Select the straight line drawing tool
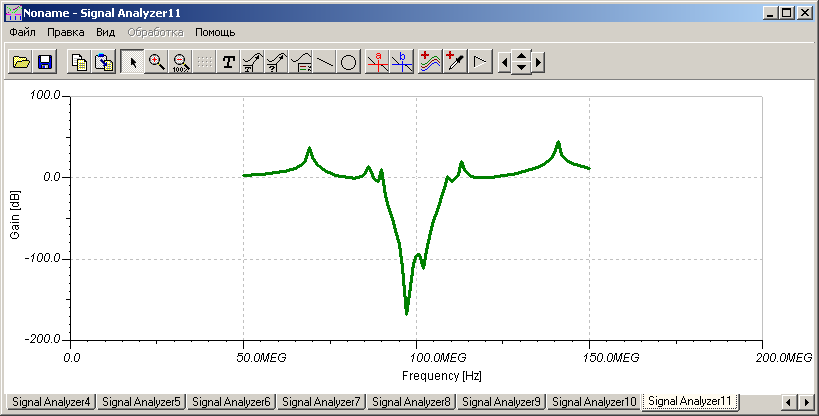The image size is (819, 416). point(325,62)
